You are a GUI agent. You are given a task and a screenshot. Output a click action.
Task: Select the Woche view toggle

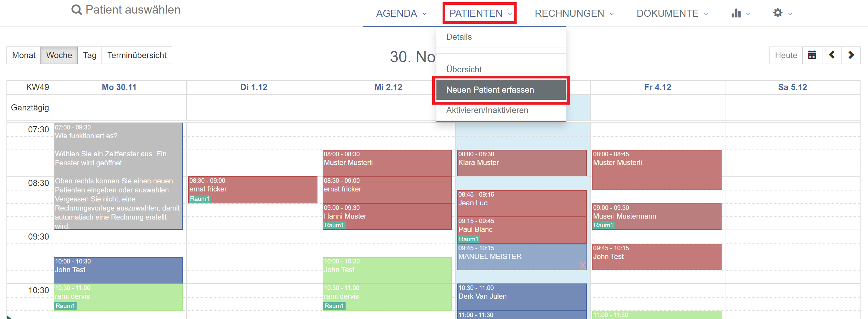[59, 55]
